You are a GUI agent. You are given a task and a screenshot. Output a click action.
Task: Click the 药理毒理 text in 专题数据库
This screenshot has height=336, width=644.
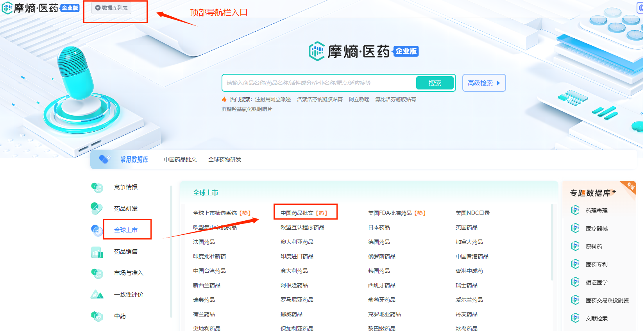click(x=597, y=211)
